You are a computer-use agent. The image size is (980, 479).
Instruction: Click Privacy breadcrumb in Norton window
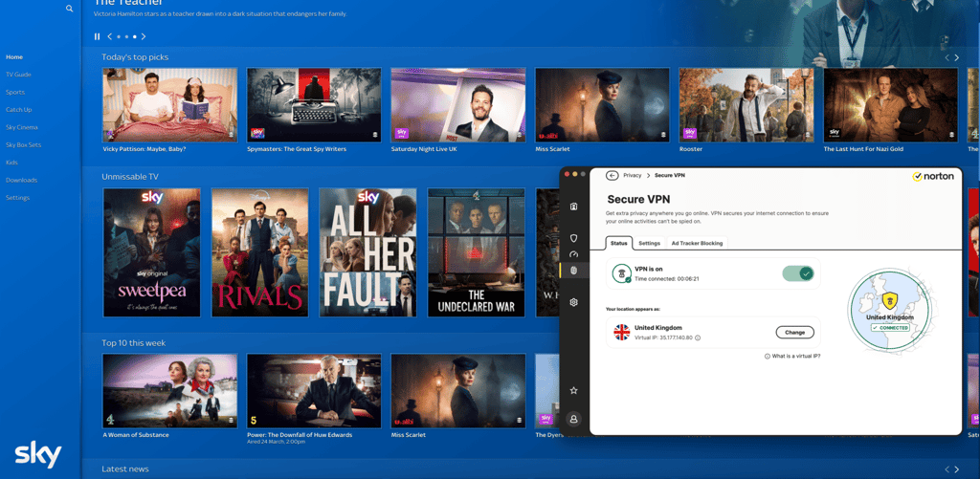click(633, 176)
